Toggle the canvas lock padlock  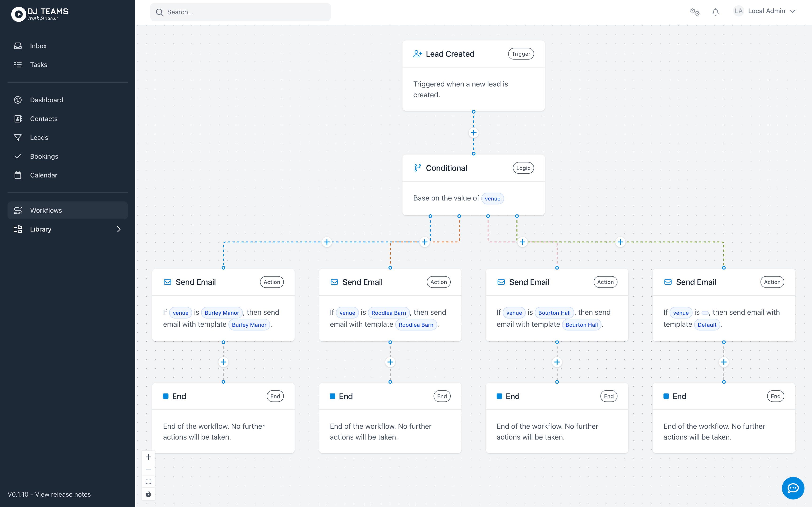(148, 493)
